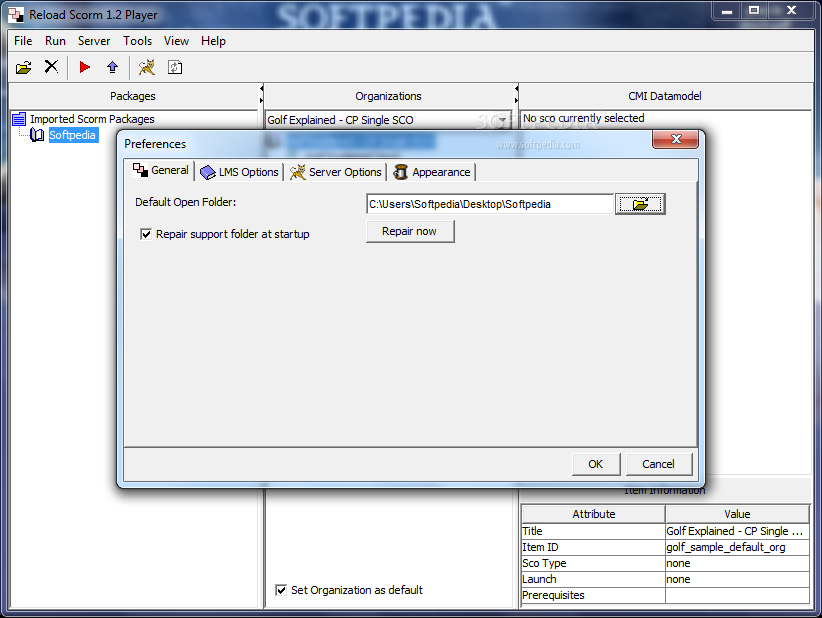Toggle Repair support folder at startup
Screen dimensions: 822x618
[x=146, y=234]
